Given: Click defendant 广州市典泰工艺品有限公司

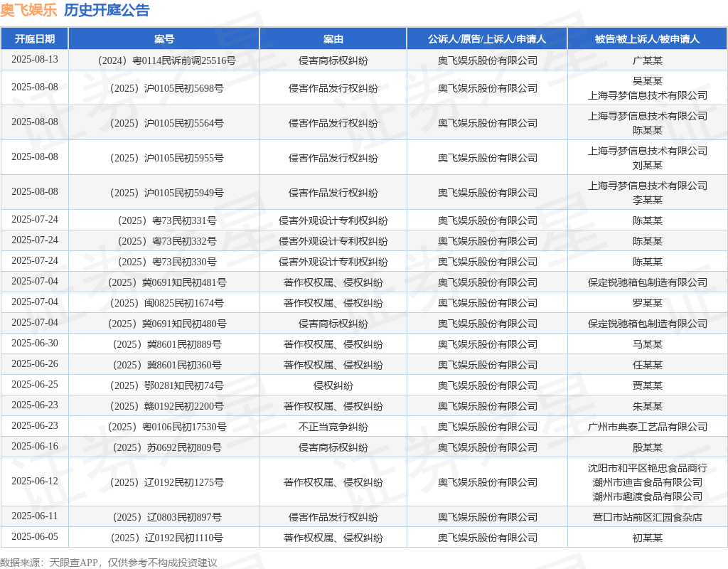Looking at the screenshot, I should point(647,427).
